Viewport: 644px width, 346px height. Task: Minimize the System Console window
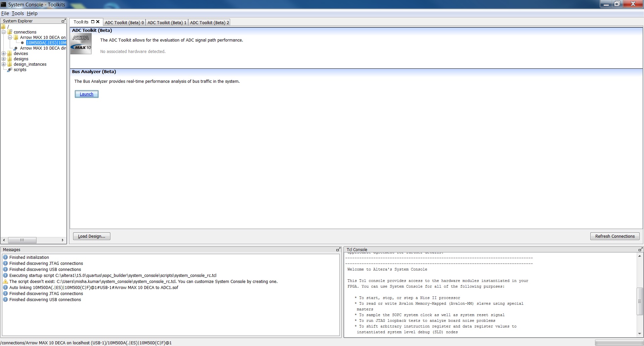click(x=606, y=4)
